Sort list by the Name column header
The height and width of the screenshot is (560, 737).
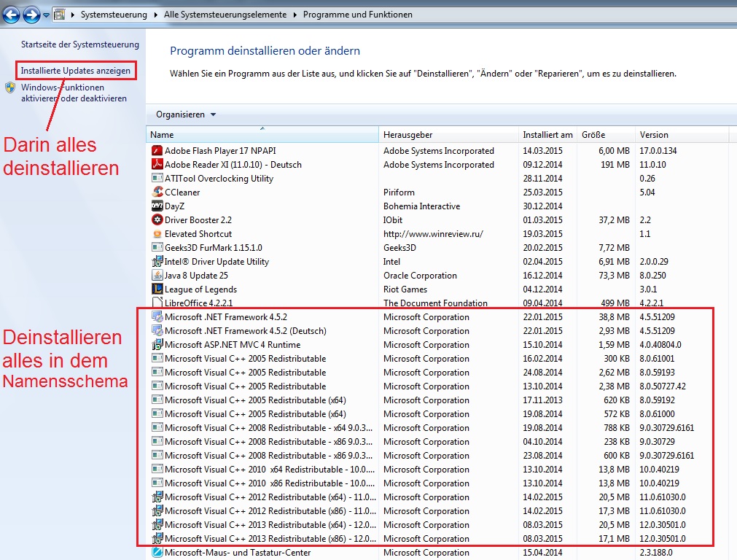coord(262,134)
